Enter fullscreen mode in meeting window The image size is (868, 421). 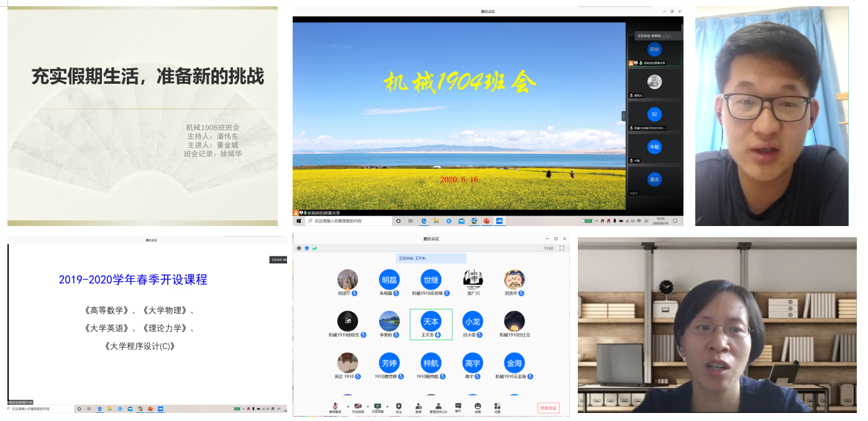(x=562, y=248)
